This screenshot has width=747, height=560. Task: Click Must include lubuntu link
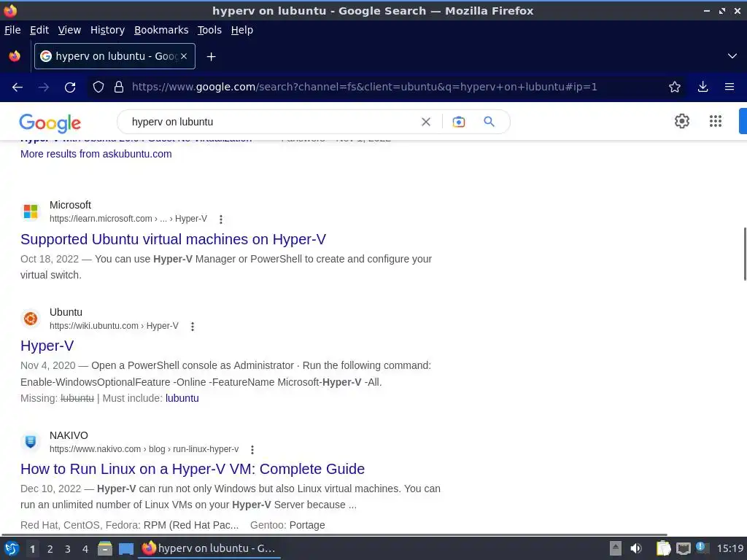182,398
